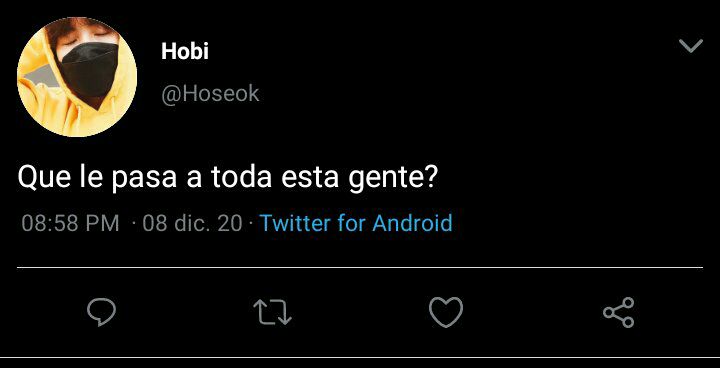Open the speech bubble comment icon
This screenshot has width=720, height=368.
tap(101, 312)
